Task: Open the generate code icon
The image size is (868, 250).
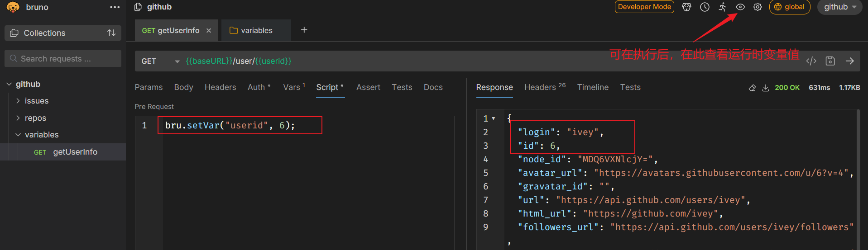Action: 811,61
